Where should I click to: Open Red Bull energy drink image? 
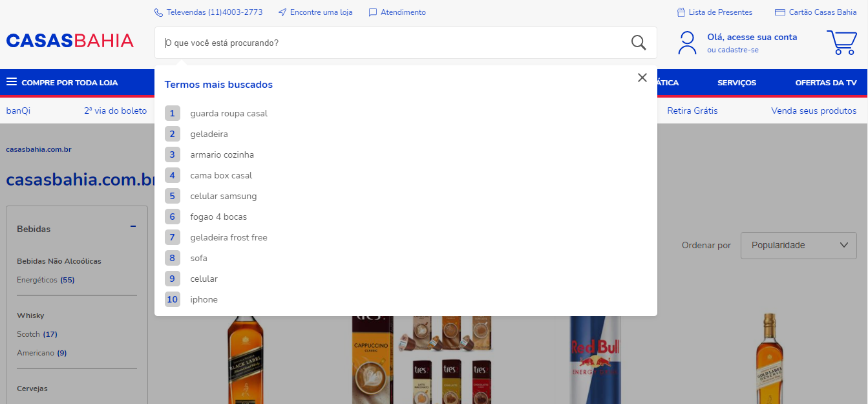click(x=595, y=360)
